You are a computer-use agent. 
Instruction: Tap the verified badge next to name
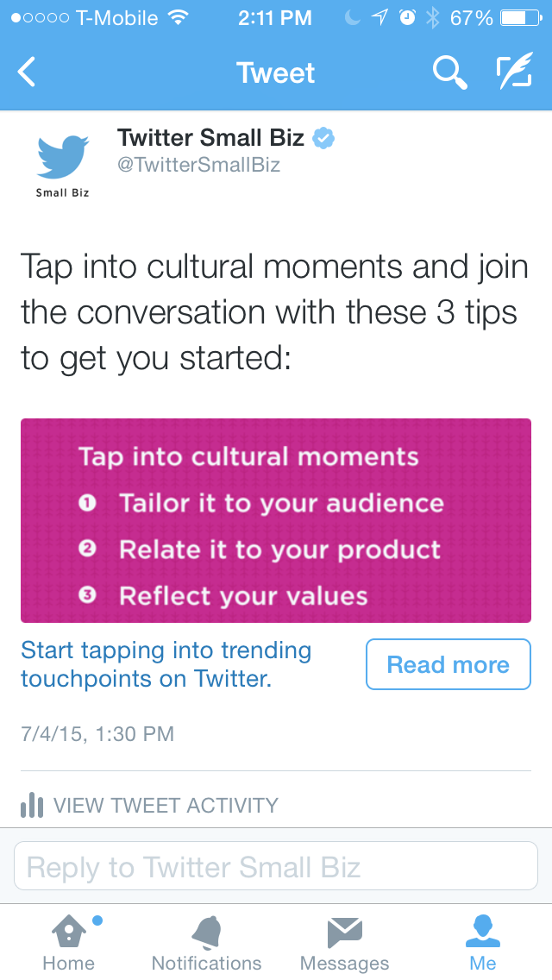pyautogui.click(x=323, y=137)
